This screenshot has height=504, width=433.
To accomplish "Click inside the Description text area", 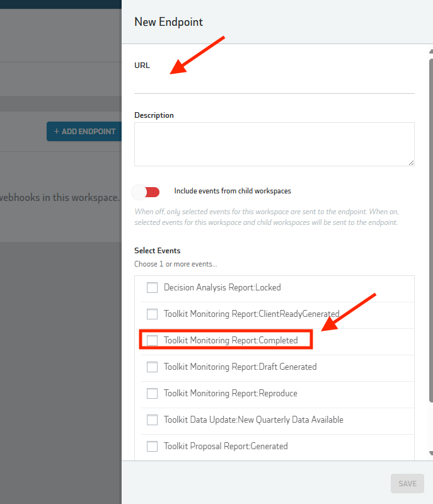I will pyautogui.click(x=274, y=144).
